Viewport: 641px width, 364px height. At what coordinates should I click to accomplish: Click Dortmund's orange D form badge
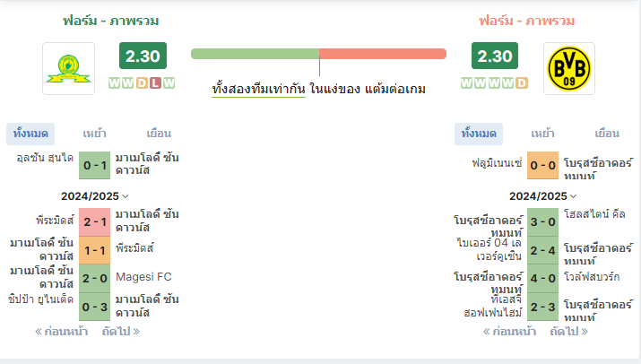coord(522,83)
